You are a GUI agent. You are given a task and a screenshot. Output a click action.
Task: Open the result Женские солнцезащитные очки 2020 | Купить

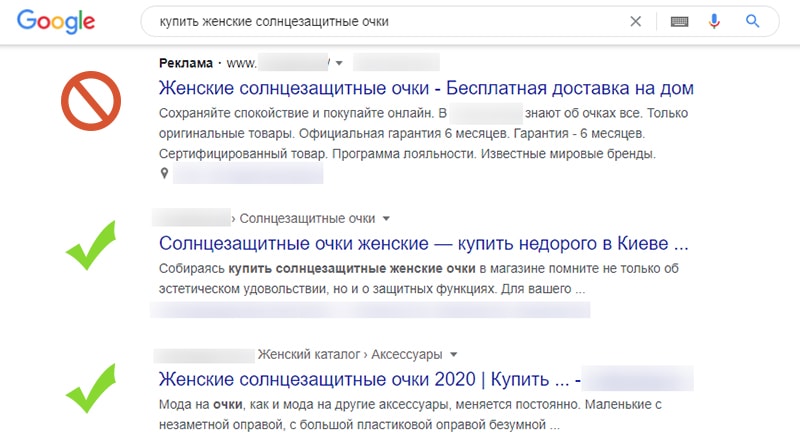(369, 380)
